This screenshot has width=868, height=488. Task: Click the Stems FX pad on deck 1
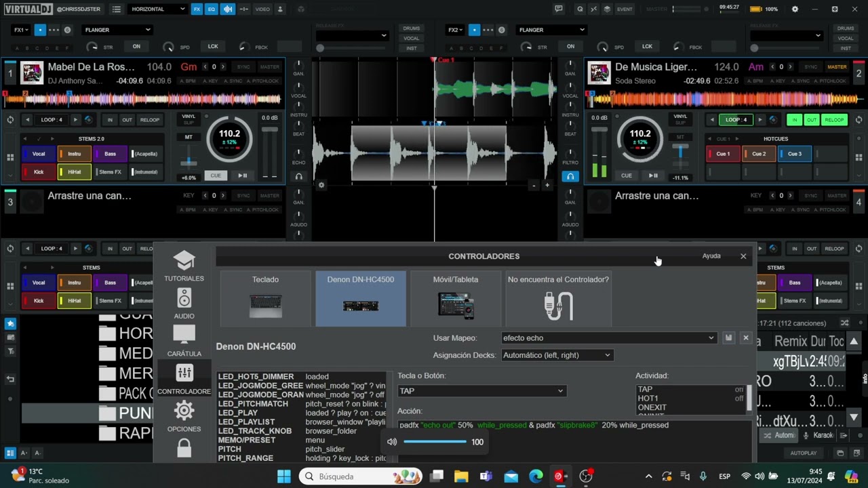pos(110,172)
